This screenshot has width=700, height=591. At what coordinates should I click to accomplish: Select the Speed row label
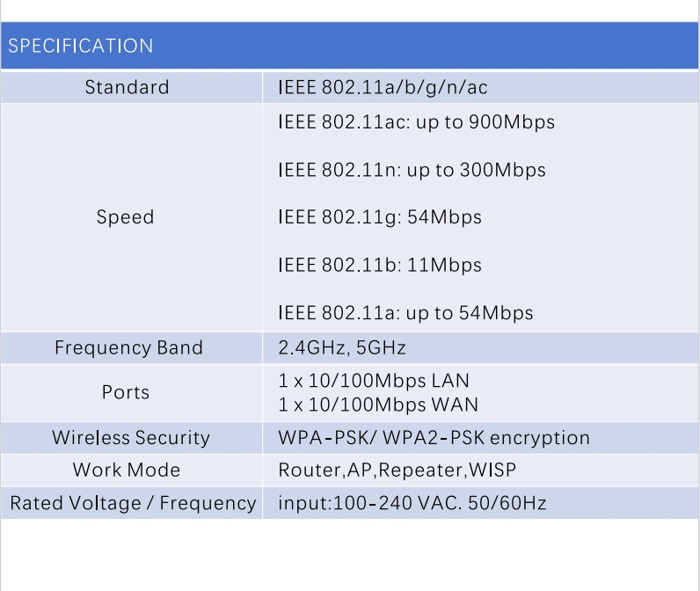click(x=125, y=217)
